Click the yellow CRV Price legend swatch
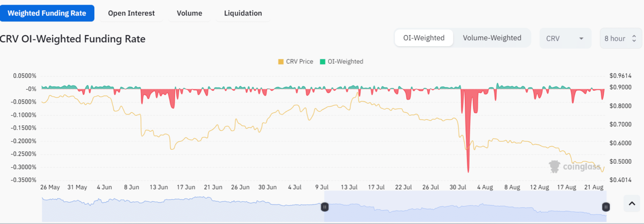Viewport: 644px width, 224px height. click(281, 62)
